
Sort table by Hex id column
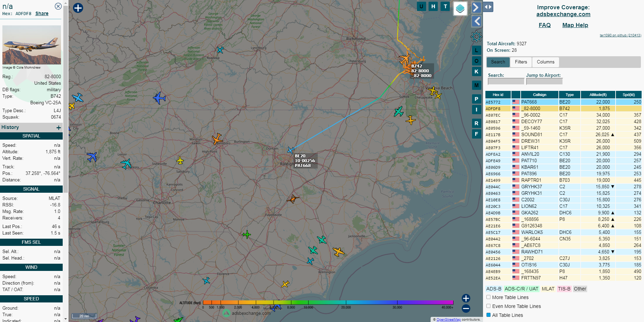(498, 95)
